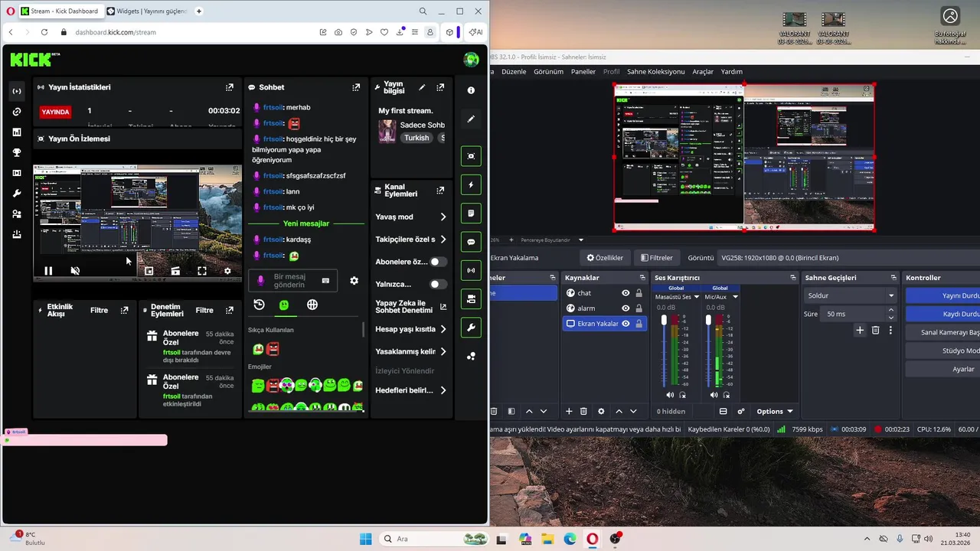Open the Soldur transition dropdown in OBS
The image size is (980, 551).
coord(851,295)
